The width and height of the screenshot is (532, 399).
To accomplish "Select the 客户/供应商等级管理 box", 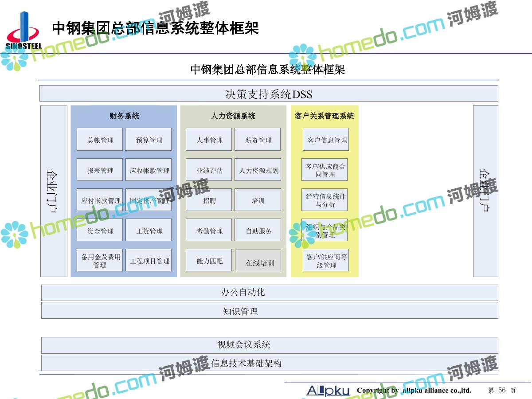I will [326, 261].
